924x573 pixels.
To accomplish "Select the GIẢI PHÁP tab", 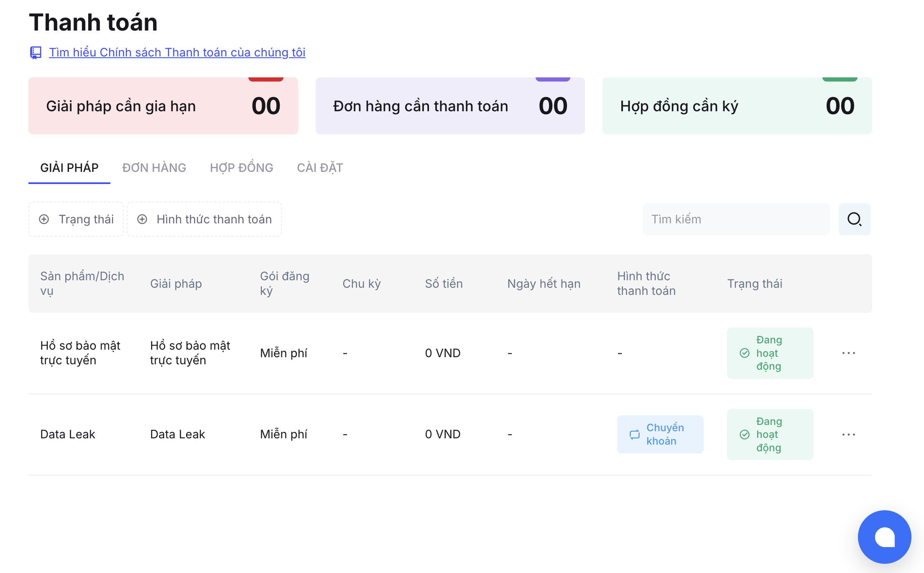I will click(69, 168).
